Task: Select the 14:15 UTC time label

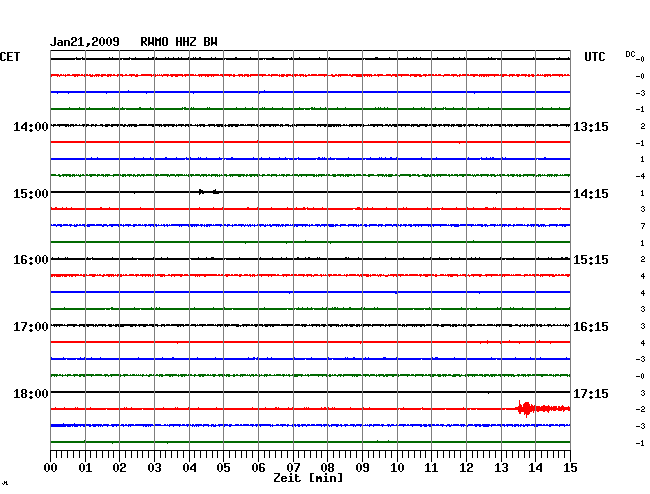Action: (x=591, y=194)
